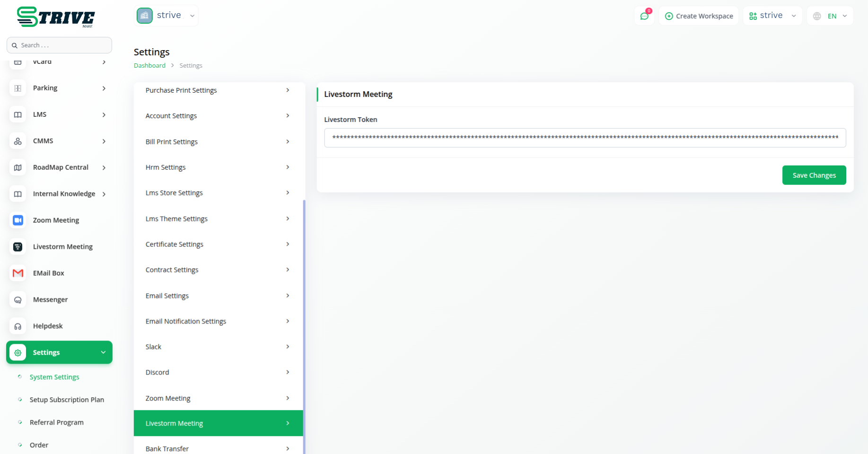Click the Livestorm Token input field
Image resolution: width=868 pixels, height=454 pixels.
point(585,138)
